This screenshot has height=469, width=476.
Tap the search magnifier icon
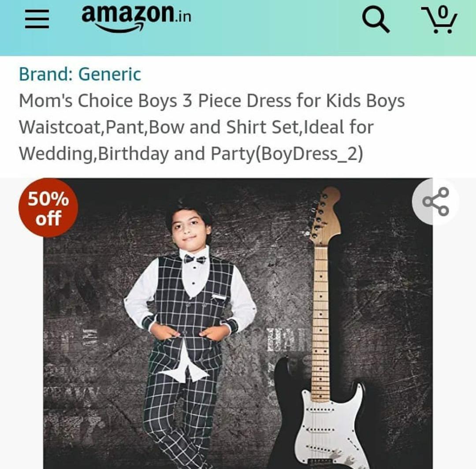tap(376, 20)
